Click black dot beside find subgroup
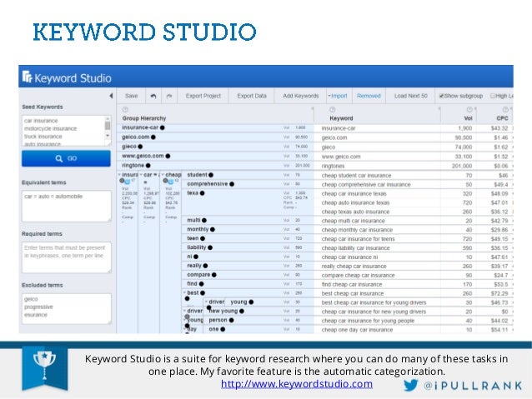This screenshot has height=399, width=532. click(202, 284)
